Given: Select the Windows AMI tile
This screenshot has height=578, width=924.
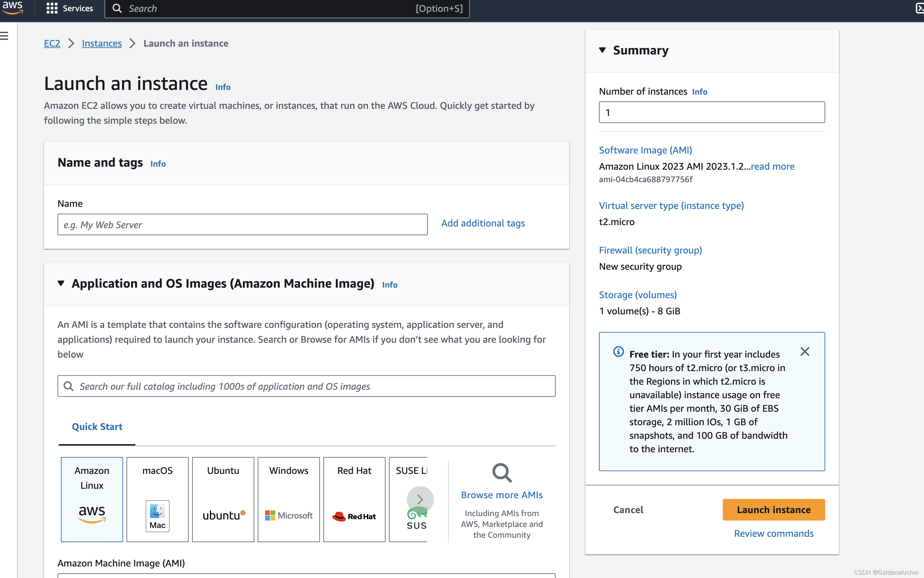Looking at the screenshot, I should [x=289, y=499].
